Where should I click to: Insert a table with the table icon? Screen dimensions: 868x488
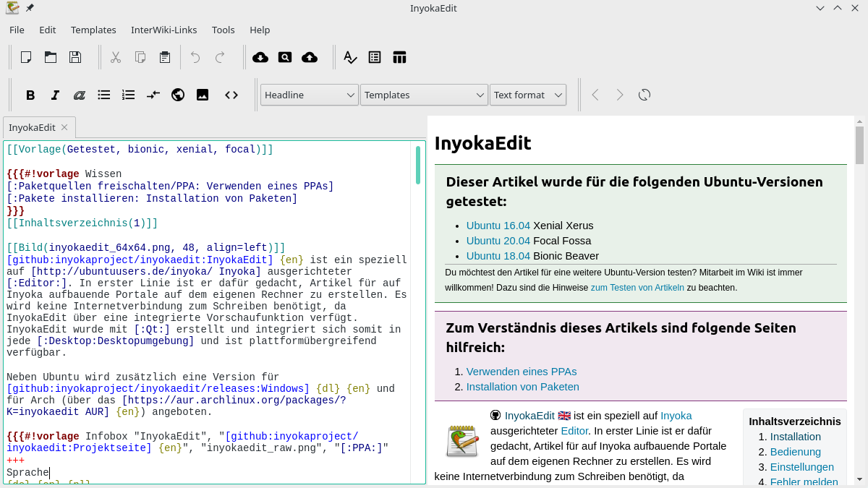click(399, 57)
